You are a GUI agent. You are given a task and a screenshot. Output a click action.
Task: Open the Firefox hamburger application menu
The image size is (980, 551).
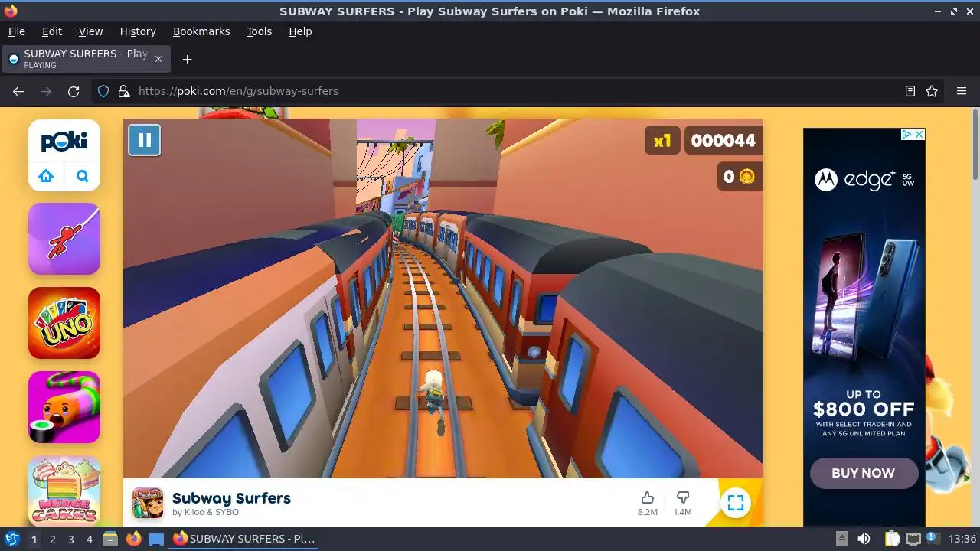click(x=962, y=91)
